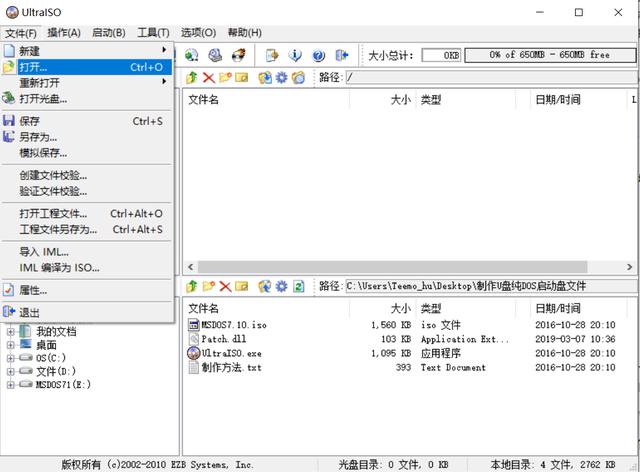Viewport: 640px width, 472px height.
Task: Click the extract files icon in image toolbar
Action: (x=265, y=77)
